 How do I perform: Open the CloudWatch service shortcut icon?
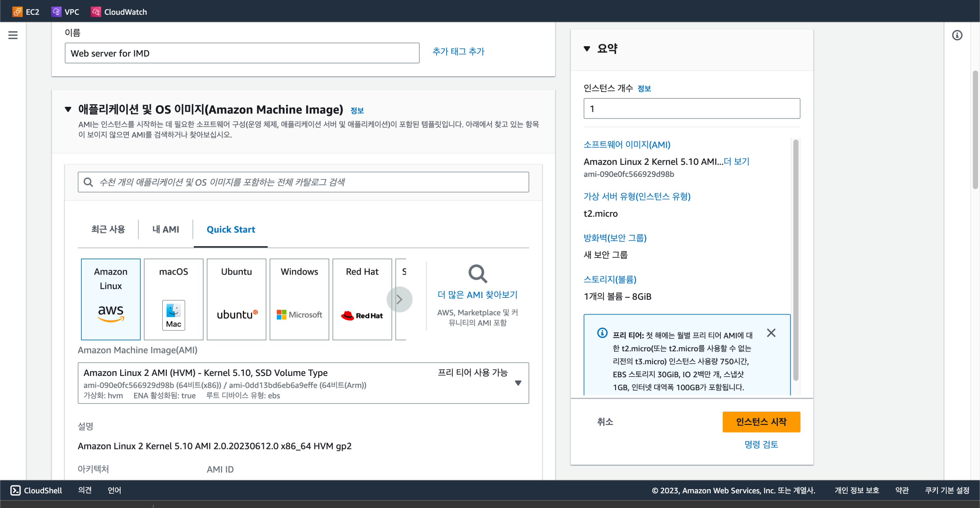pos(95,12)
